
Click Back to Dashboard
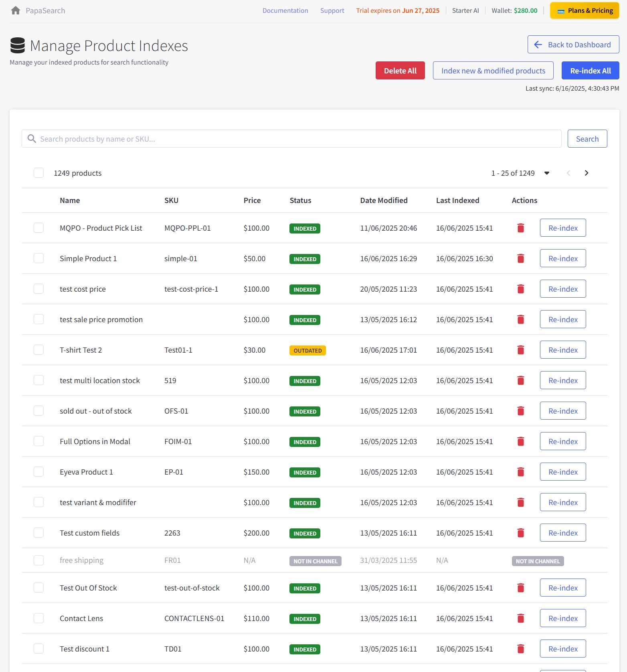[x=573, y=45]
